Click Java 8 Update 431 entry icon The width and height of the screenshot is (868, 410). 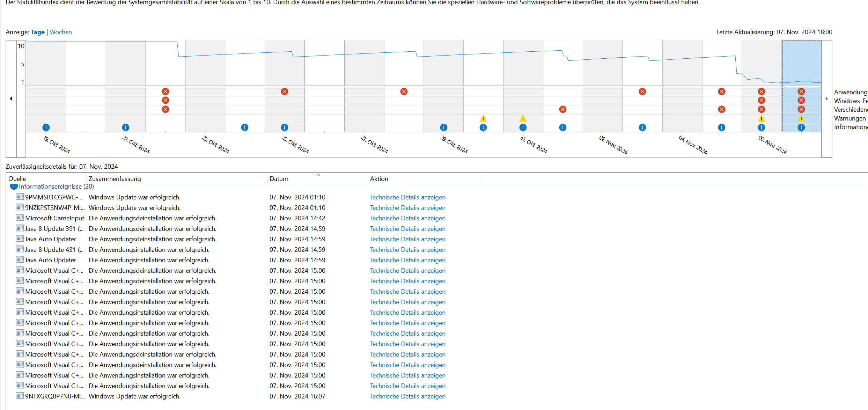20,249
